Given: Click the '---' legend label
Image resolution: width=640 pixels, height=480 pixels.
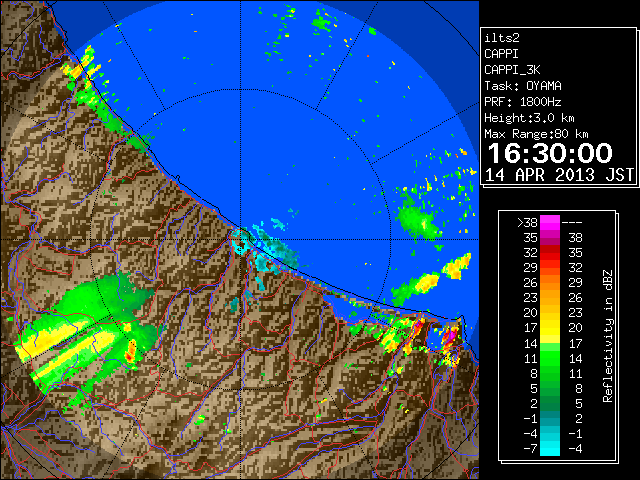Looking at the screenshot, I should (572, 223).
